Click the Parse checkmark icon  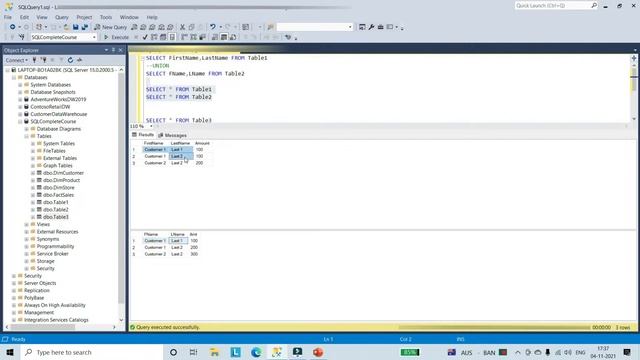point(145,37)
